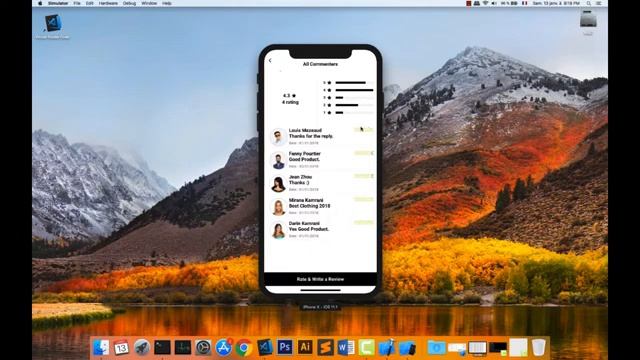Click the French flag input source icon
640x360 pixels.
coord(524,3)
